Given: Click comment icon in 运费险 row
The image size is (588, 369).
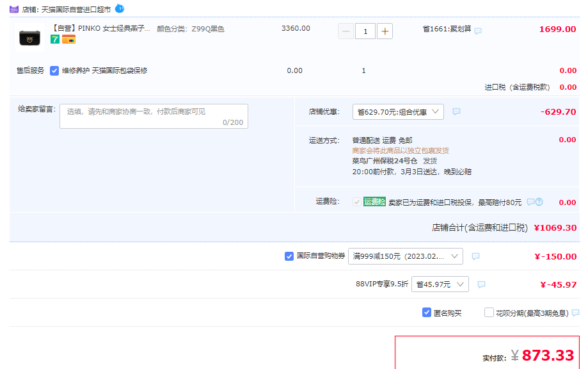Looking at the screenshot, I should point(530,202).
